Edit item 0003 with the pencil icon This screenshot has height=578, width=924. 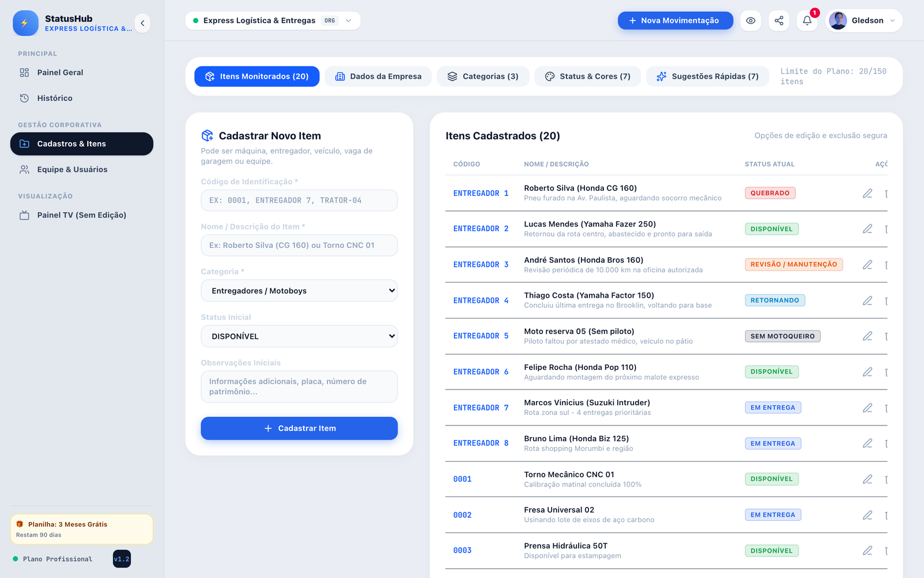coord(867,551)
